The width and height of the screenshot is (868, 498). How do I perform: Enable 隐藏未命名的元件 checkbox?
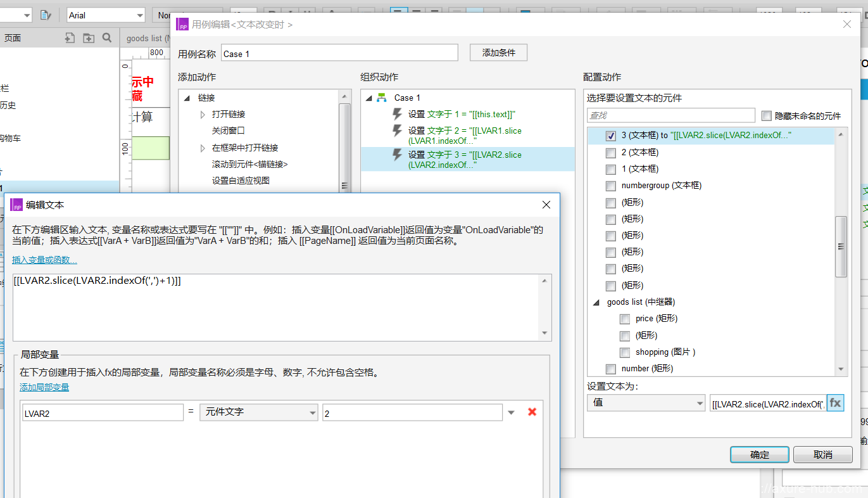[x=767, y=116]
